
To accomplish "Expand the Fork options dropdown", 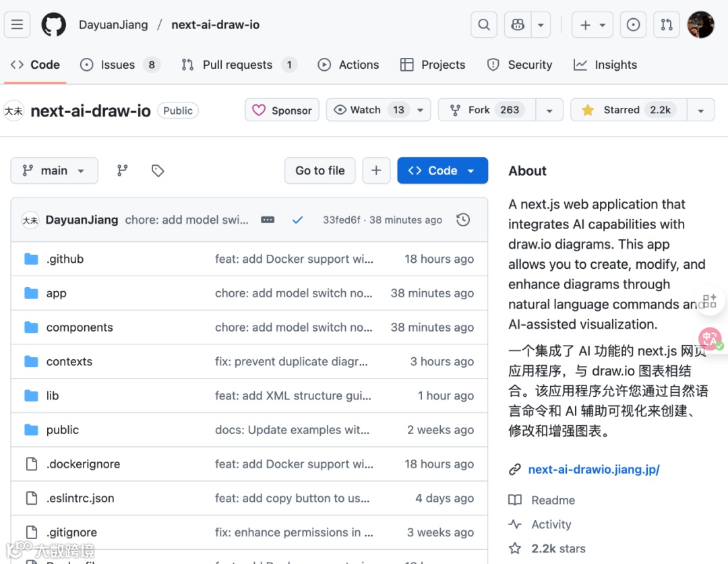I will (549, 111).
